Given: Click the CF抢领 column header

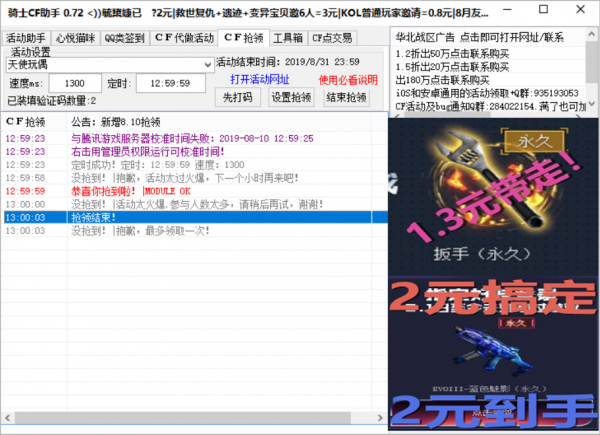Looking at the screenshot, I should pyautogui.click(x=34, y=122).
